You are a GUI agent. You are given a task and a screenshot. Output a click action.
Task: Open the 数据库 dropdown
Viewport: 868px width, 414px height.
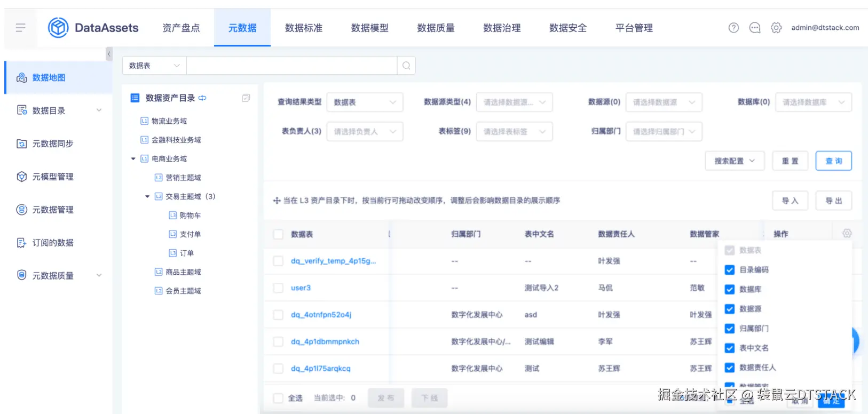click(x=813, y=102)
